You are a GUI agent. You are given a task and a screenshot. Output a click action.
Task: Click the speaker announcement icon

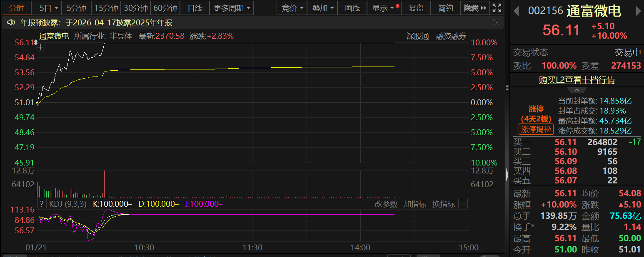tap(11, 23)
